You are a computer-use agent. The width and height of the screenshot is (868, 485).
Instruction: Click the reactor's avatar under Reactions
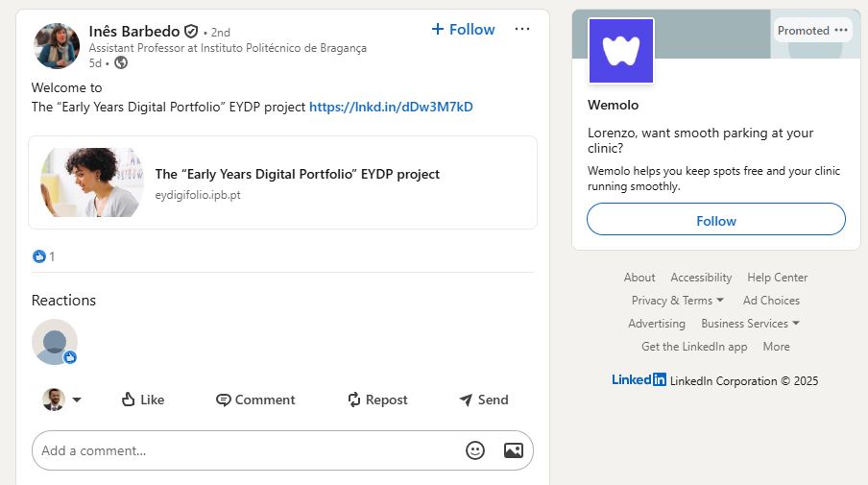pos(55,342)
